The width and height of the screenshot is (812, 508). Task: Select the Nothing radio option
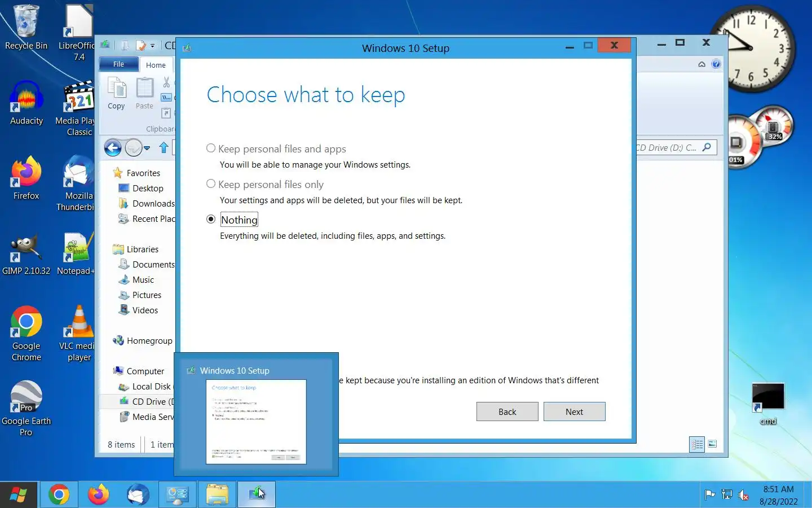click(211, 220)
